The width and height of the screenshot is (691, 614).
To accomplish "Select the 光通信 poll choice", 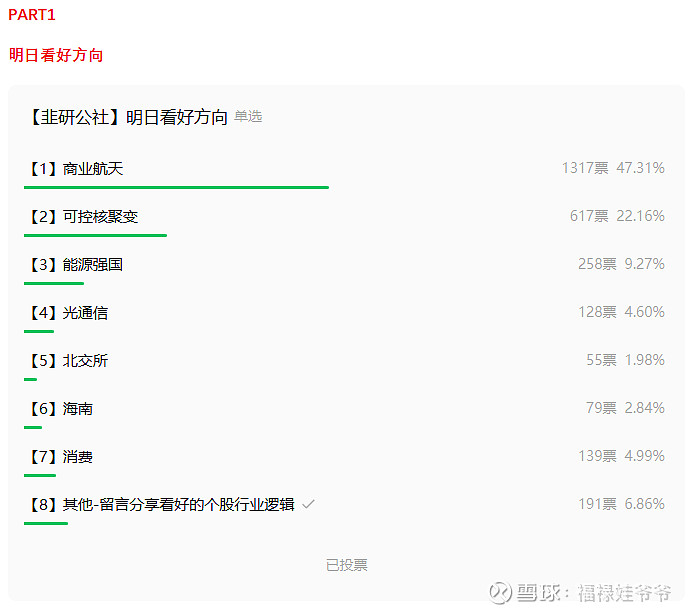I will point(85,313).
